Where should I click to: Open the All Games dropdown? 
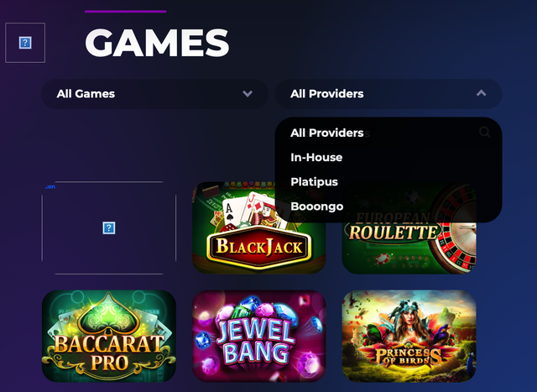coord(154,94)
